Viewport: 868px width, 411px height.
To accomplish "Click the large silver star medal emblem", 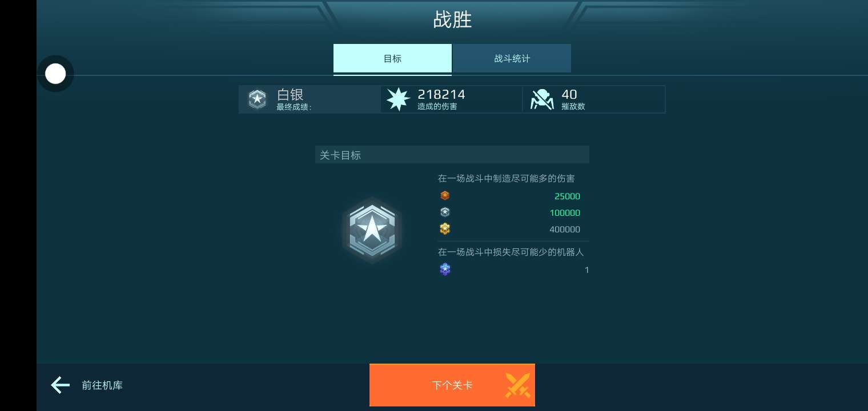I will 372,230.
